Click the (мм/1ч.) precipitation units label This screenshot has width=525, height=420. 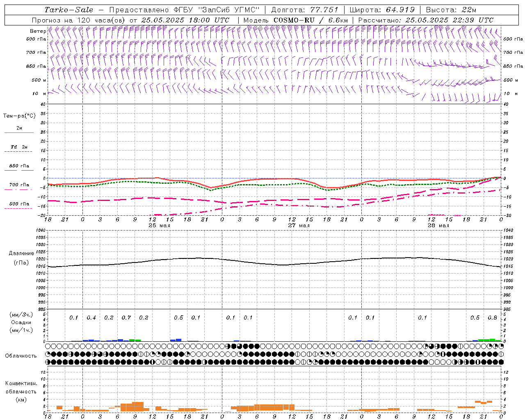click(21, 330)
